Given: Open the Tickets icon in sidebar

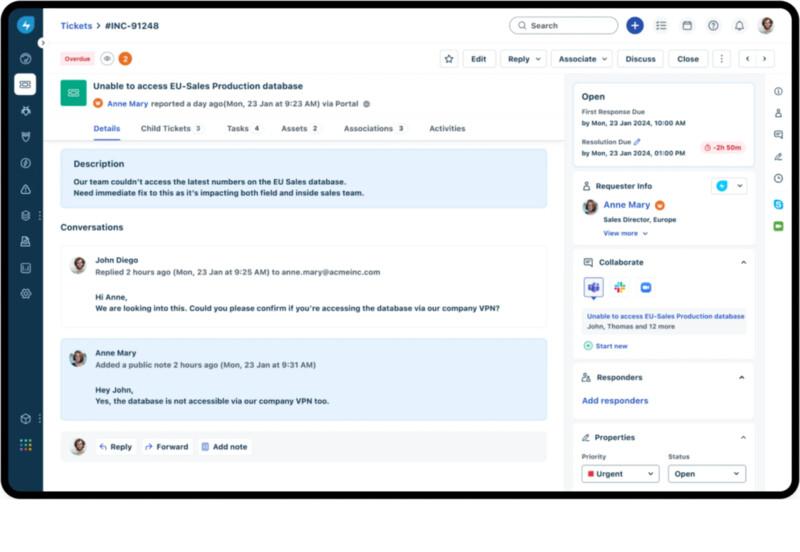Looking at the screenshot, I should pyautogui.click(x=25, y=84).
